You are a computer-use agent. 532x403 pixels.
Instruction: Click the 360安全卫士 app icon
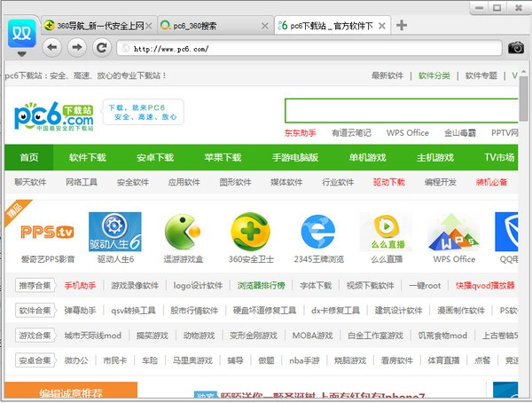251,232
